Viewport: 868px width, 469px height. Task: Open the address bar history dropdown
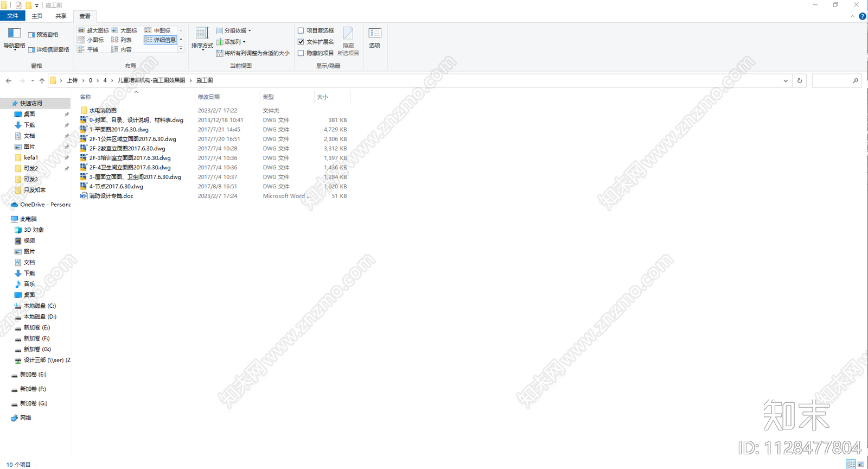point(786,80)
